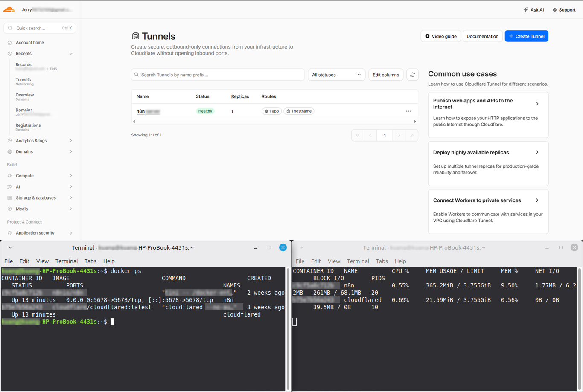Open the Jerry account switcher
Image resolution: width=583 pixels, height=392 pixels.
(x=47, y=9)
